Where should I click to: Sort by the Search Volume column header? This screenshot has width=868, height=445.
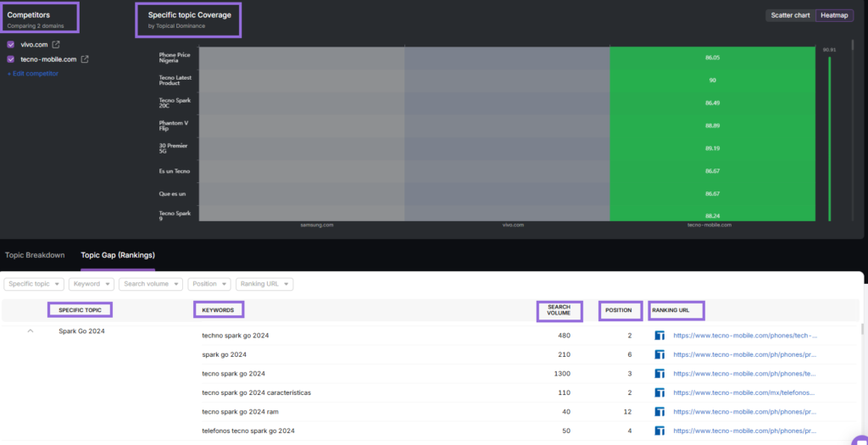[560, 310]
